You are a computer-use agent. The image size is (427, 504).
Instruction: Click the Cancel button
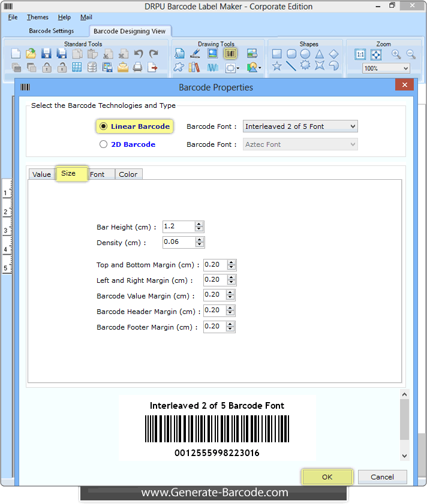coord(382,477)
